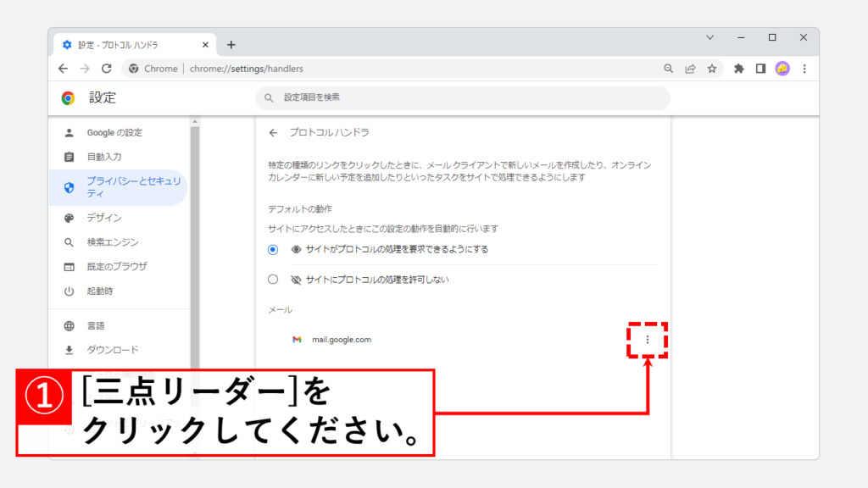Open a new tab with plus button
The height and width of the screenshot is (488, 868).
(231, 45)
